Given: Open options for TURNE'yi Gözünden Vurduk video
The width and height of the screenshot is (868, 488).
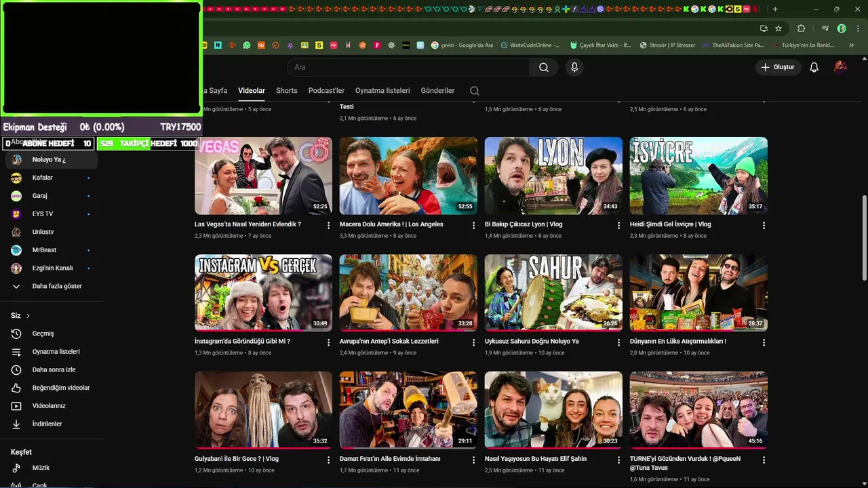Looking at the screenshot, I should (x=764, y=460).
